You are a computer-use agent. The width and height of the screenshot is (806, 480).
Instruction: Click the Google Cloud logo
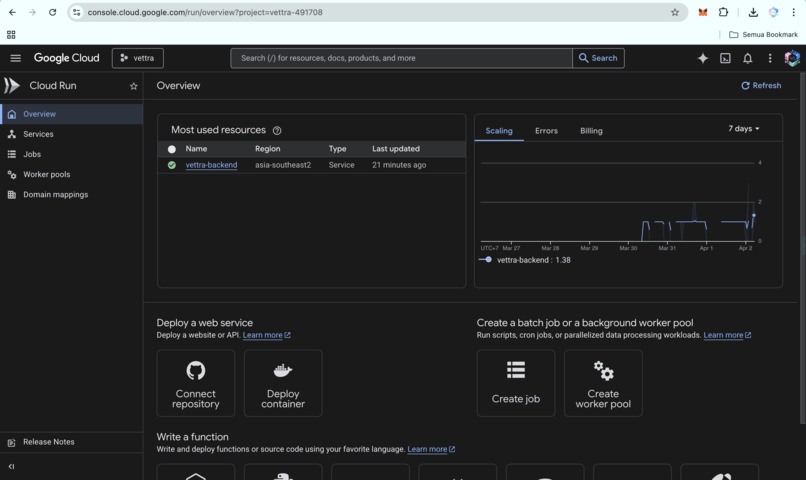click(x=66, y=58)
